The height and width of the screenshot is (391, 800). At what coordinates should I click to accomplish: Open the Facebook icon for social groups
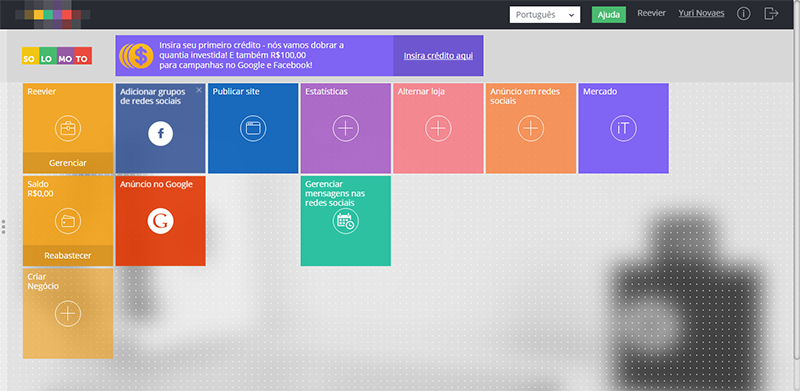161,134
